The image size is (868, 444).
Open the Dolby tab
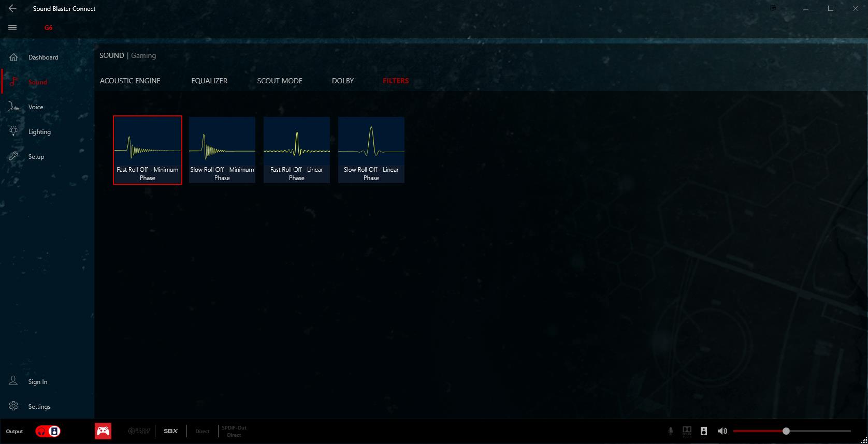[x=343, y=81]
